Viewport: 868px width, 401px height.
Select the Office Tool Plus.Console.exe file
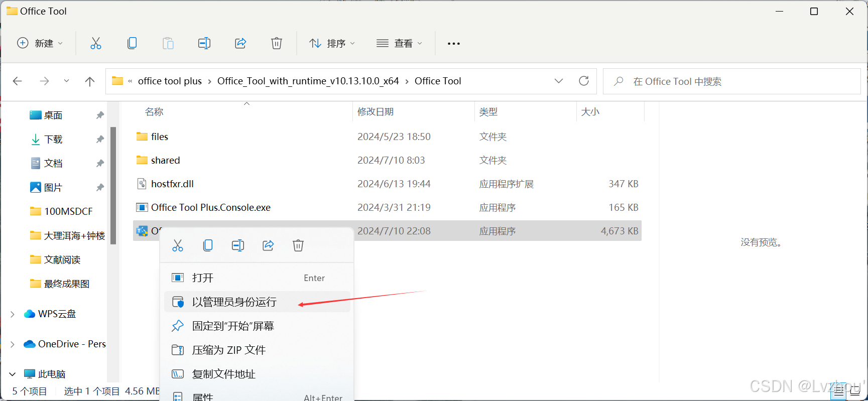pos(211,208)
